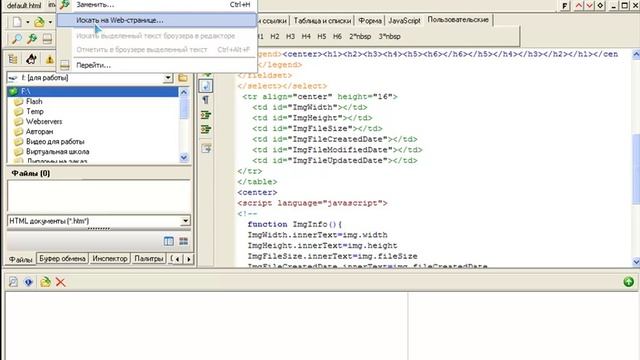Select the Авторан folder
Viewport: 640px width, 360px height.
(40, 131)
